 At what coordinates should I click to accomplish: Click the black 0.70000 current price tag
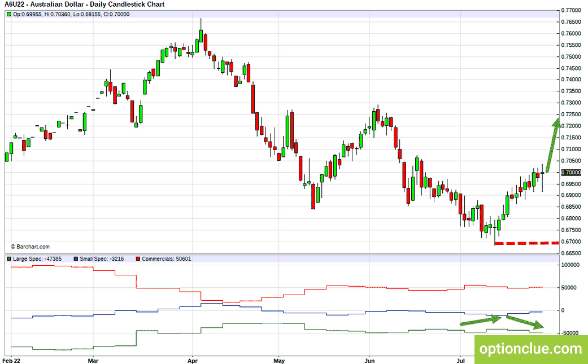pos(570,172)
